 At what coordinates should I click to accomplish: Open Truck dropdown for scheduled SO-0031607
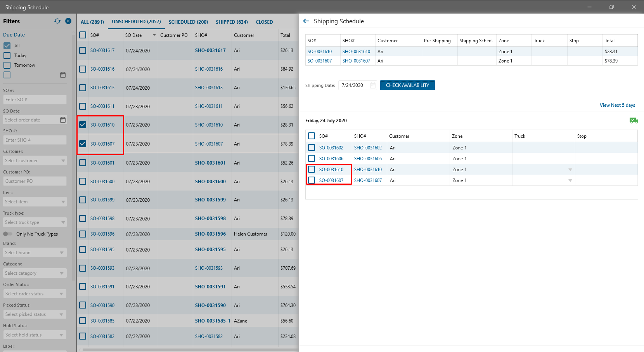(570, 180)
